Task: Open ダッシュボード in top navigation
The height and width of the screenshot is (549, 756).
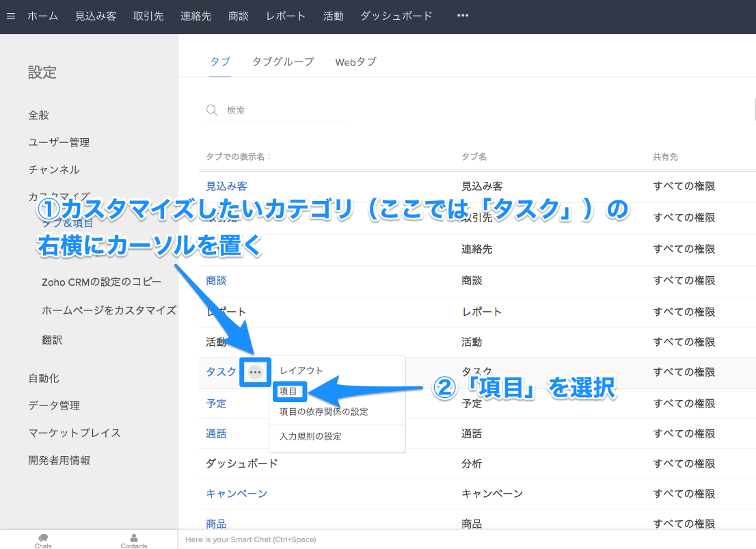Action: [396, 16]
